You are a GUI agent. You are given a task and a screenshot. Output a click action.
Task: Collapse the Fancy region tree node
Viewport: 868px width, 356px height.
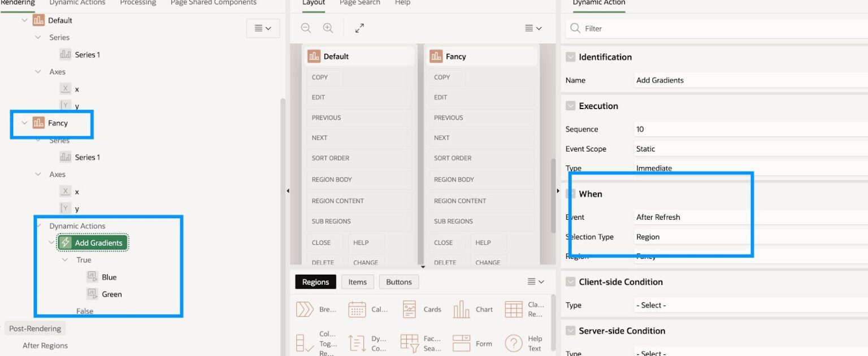click(x=24, y=123)
